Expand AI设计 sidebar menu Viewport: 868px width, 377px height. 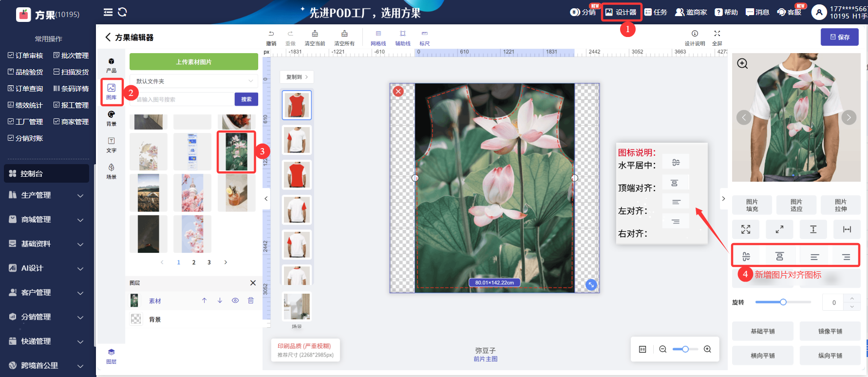click(x=47, y=268)
